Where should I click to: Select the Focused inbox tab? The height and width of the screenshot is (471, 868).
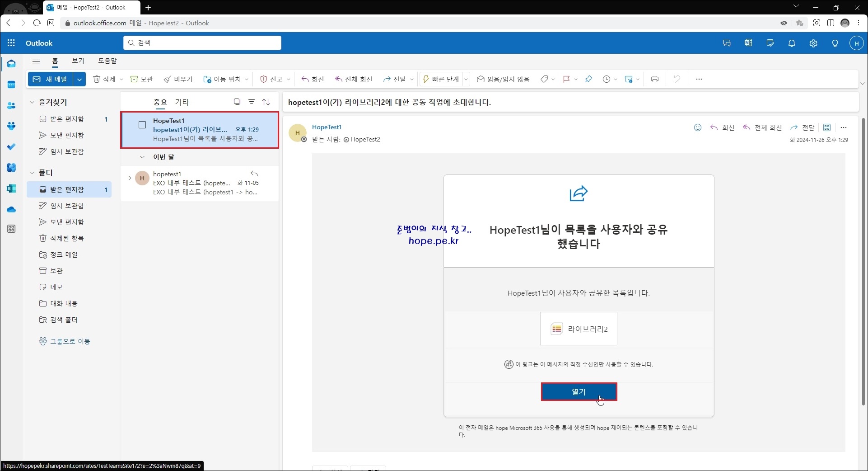point(160,102)
